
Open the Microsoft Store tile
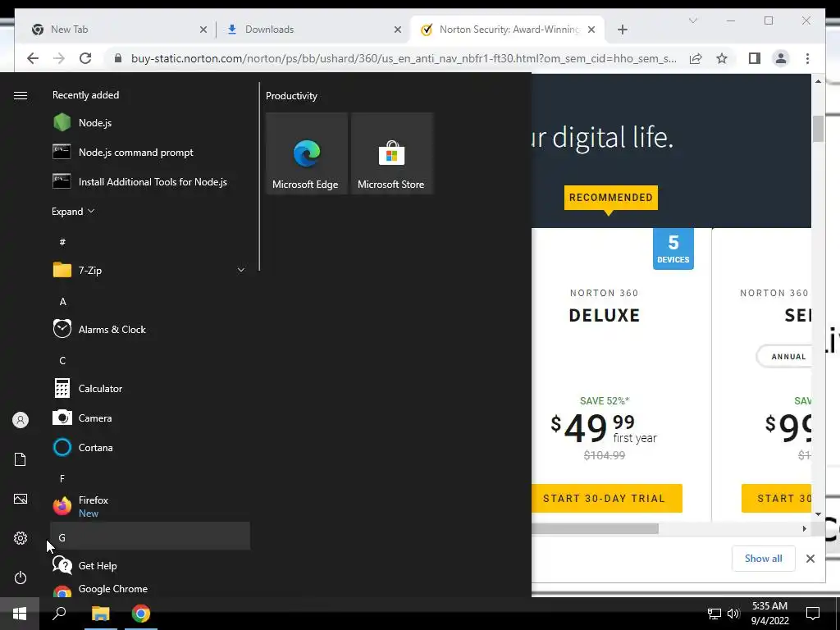pos(391,153)
